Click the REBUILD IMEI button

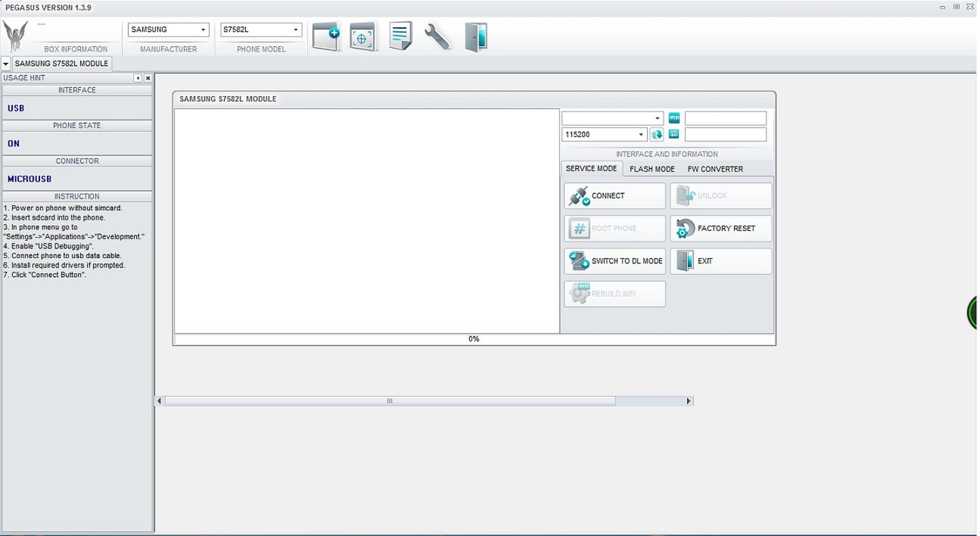click(615, 294)
